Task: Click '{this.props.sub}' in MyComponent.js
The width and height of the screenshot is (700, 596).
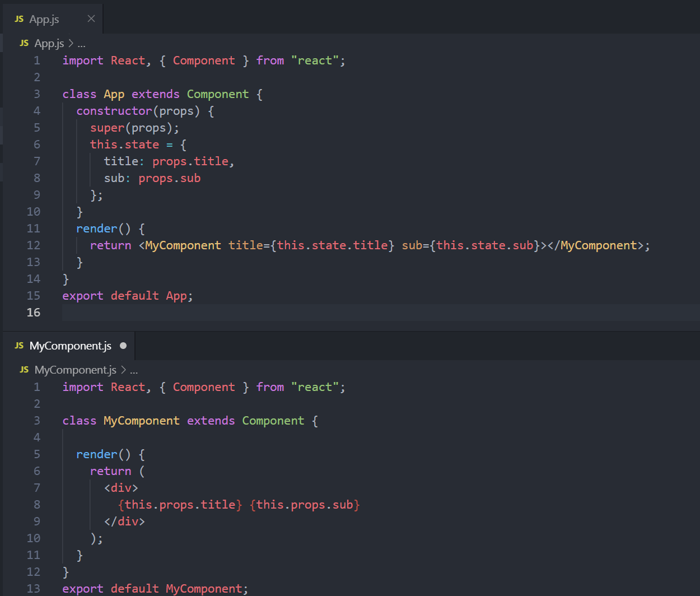Action: 305,505
